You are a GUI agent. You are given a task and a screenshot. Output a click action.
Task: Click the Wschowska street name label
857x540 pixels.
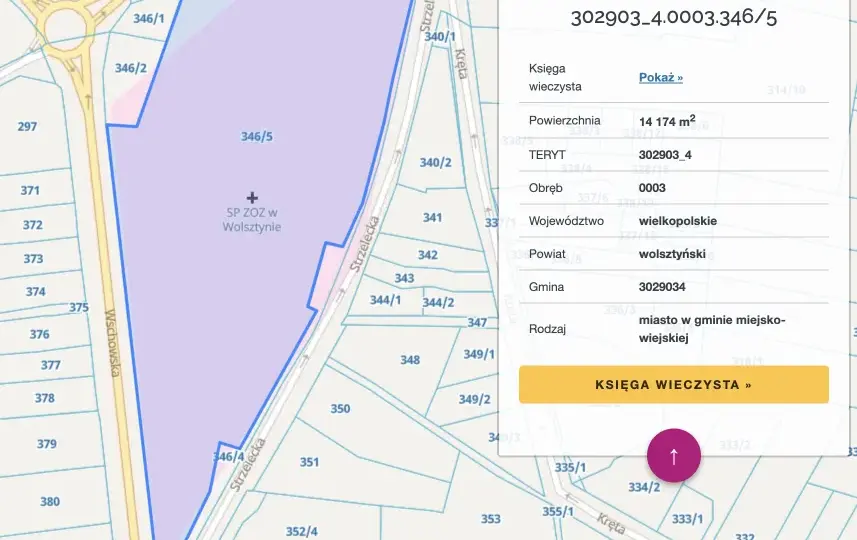(112, 343)
